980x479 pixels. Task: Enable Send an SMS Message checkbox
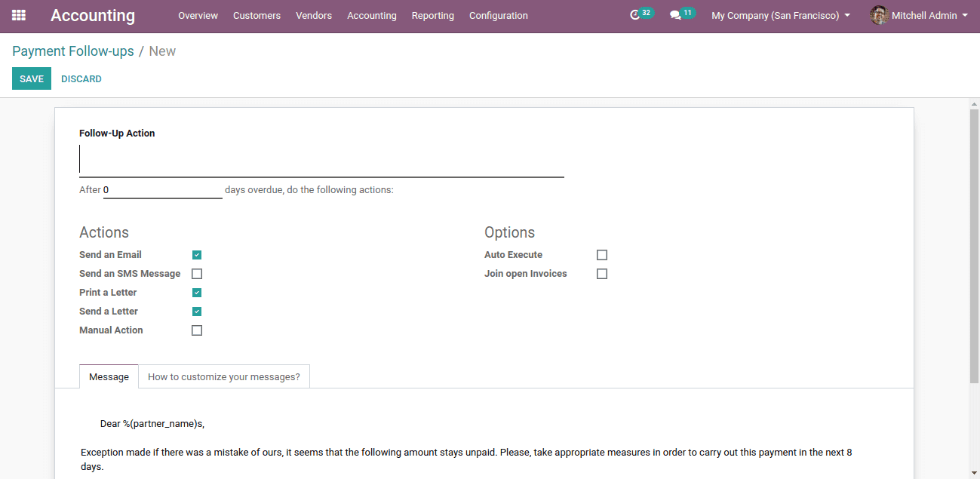[197, 274]
